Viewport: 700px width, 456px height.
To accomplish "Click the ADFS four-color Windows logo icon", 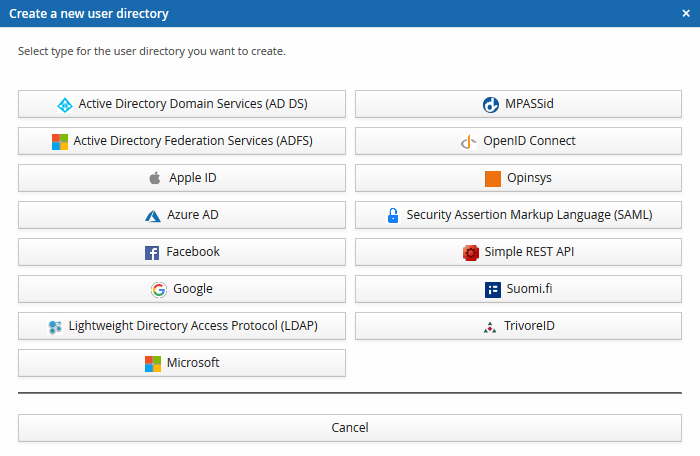I will [x=60, y=142].
